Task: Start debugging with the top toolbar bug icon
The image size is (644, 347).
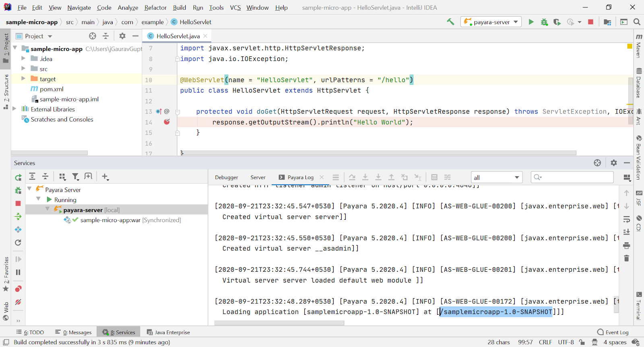Action: 544,22
